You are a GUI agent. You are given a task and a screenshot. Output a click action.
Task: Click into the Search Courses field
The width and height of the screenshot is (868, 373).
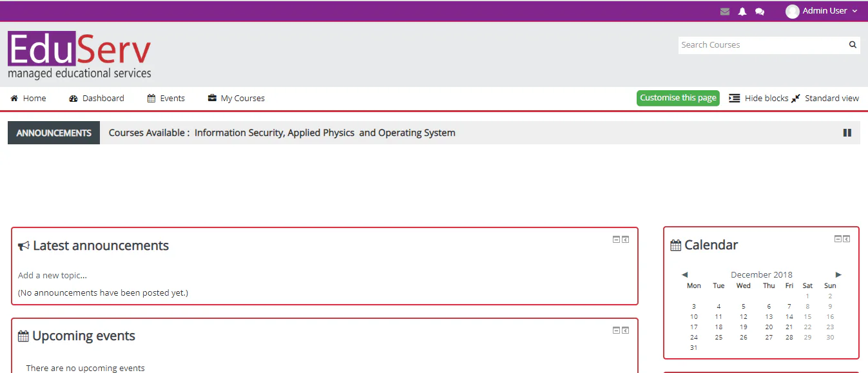763,45
